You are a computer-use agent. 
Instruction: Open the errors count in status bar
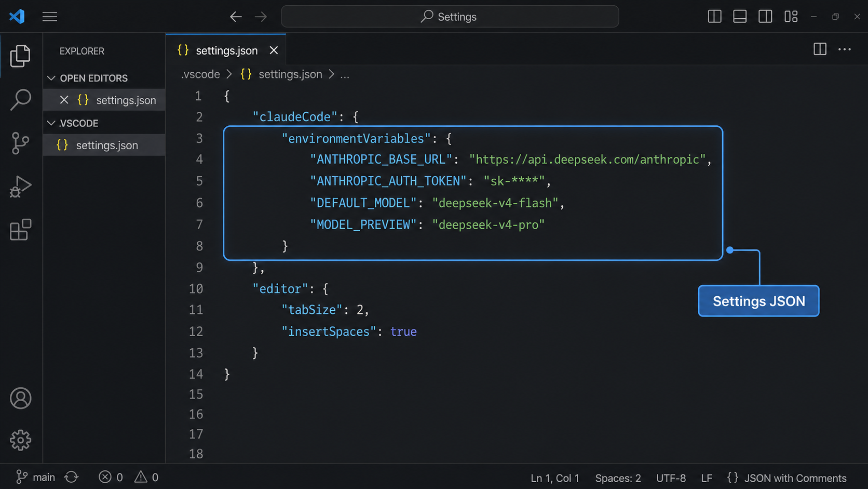point(111,477)
